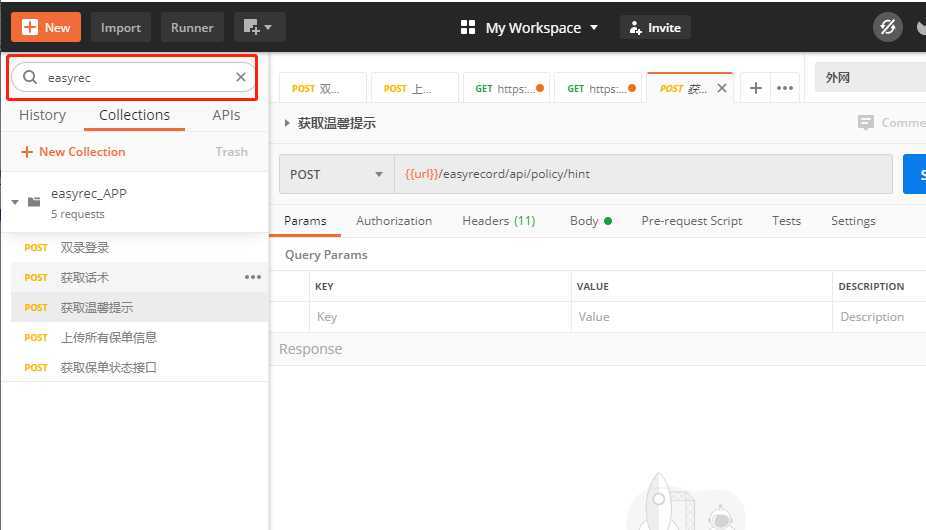Open the Import dialog
Viewport: 926px width, 530px height.
120,27
